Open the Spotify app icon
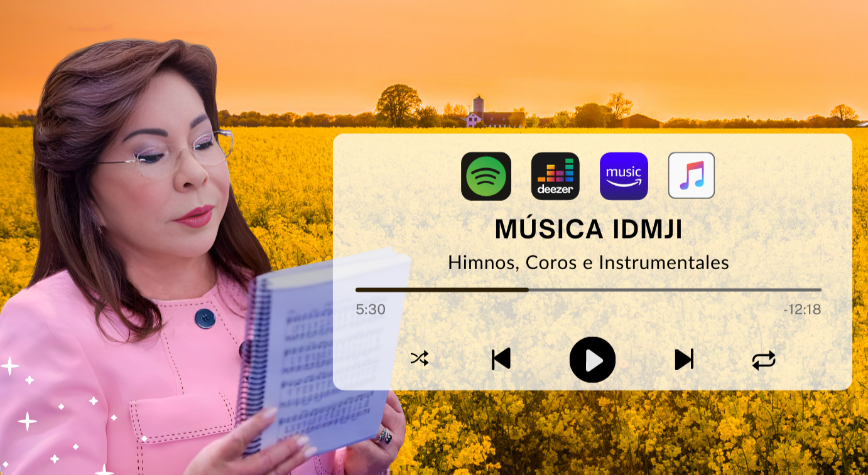This screenshot has width=868, height=475. click(x=486, y=176)
